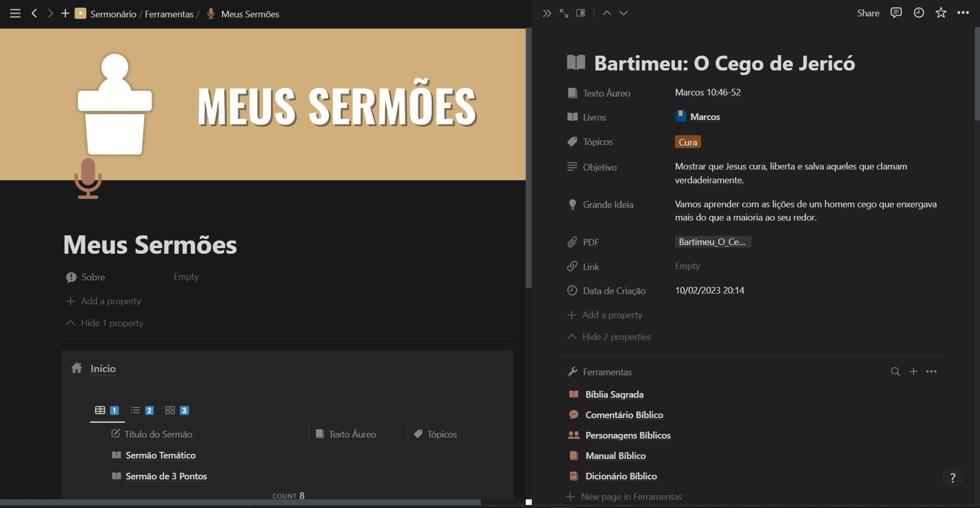The image size is (980, 508).
Task: Favorite page with star icon
Action: (941, 13)
